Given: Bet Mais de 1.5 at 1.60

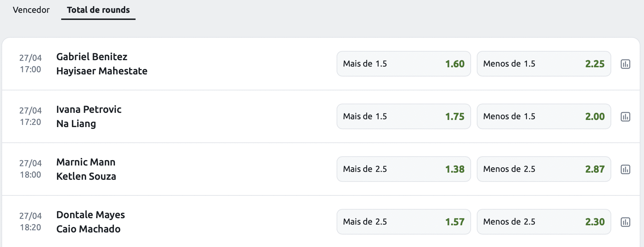Looking at the screenshot, I should pyautogui.click(x=404, y=64).
